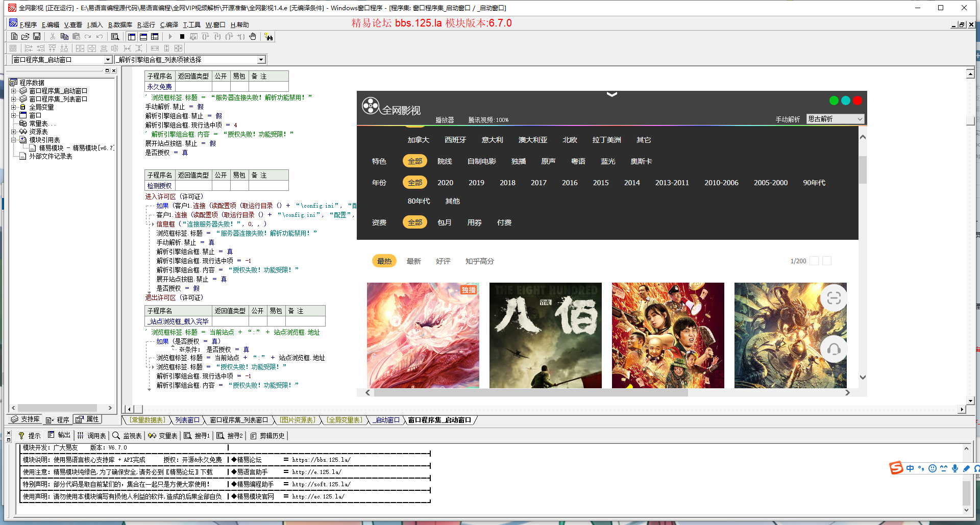The height and width of the screenshot is (525, 980).
Task: Select 全部 in the 特色 filter row
Action: pos(415,161)
